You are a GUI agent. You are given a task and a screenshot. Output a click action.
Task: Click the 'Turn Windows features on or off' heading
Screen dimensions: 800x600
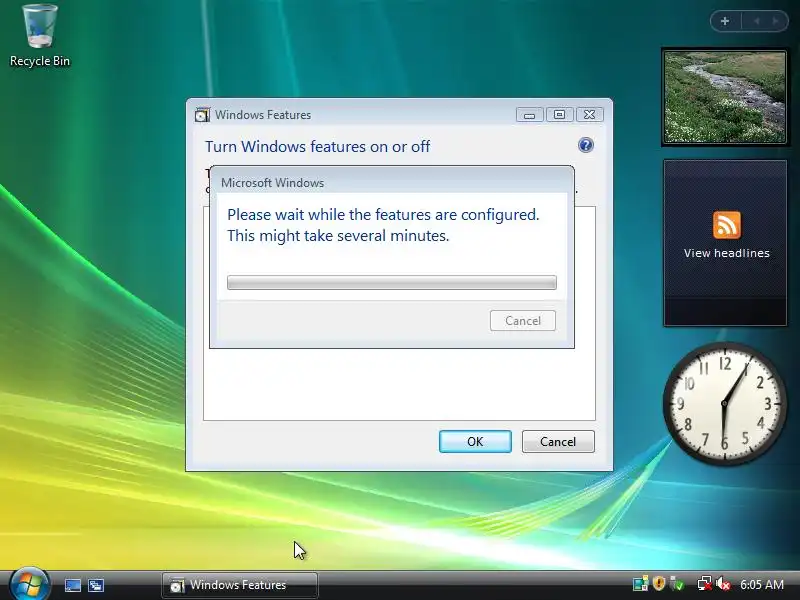click(317, 146)
